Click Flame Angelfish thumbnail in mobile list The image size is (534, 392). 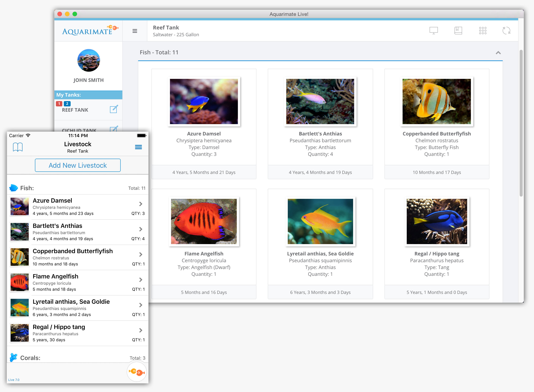(19, 282)
